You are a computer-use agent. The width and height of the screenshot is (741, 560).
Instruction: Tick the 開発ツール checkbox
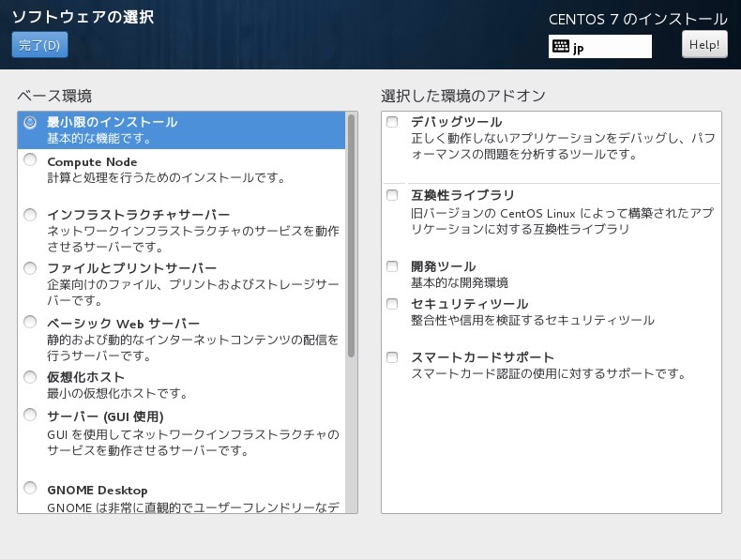point(392,266)
